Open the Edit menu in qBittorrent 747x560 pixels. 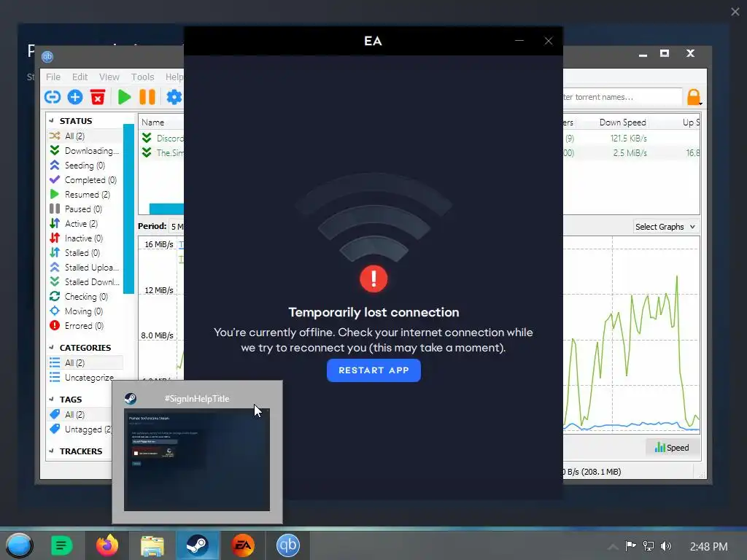(80, 77)
